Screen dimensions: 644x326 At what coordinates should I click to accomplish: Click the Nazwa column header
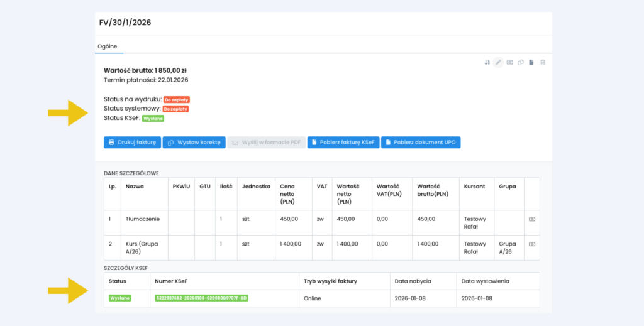[135, 187]
